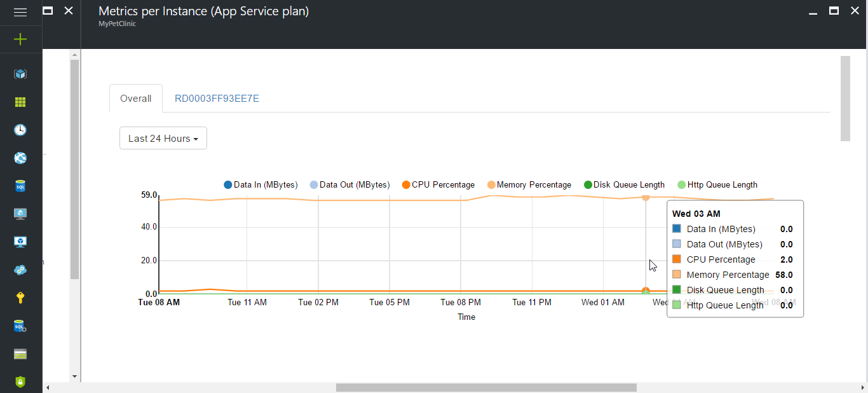
Task: Click Disk Queue Length green swatch in tooltip
Action: pyautogui.click(x=677, y=290)
